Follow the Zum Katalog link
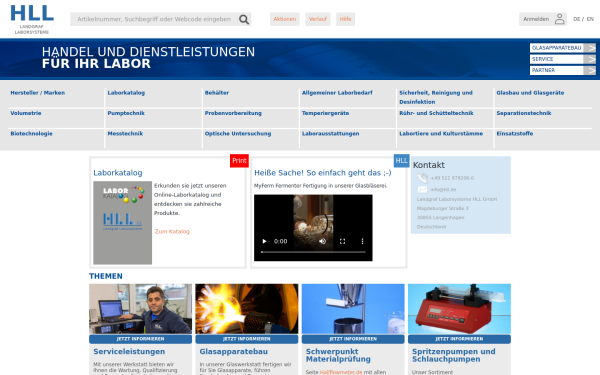The height and width of the screenshot is (375, 600). pyautogui.click(x=172, y=232)
